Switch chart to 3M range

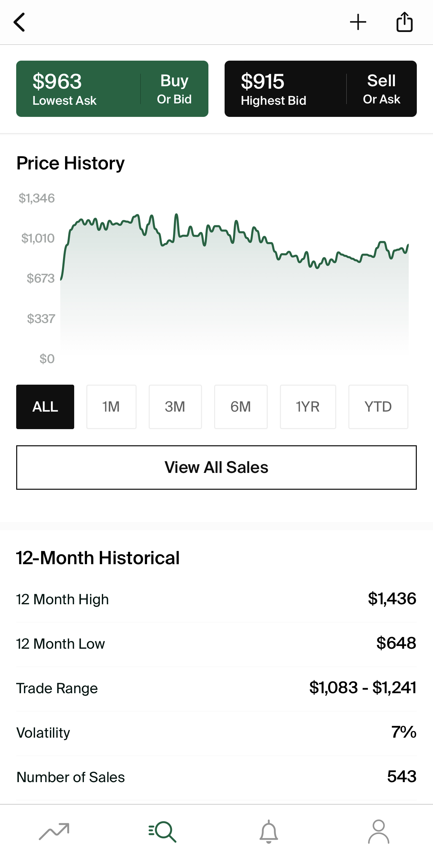175,407
